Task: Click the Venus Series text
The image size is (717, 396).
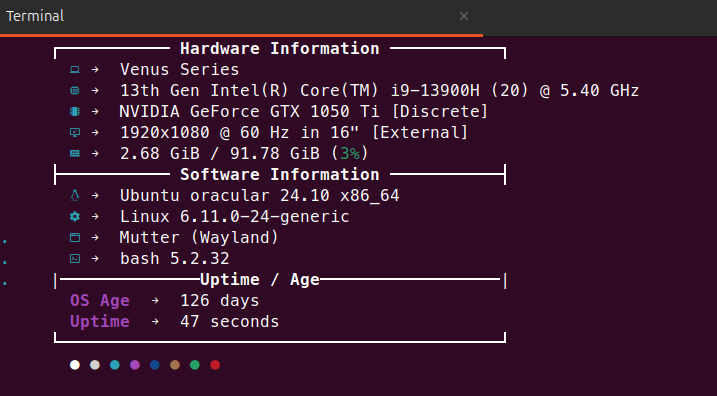Action: coord(179,70)
